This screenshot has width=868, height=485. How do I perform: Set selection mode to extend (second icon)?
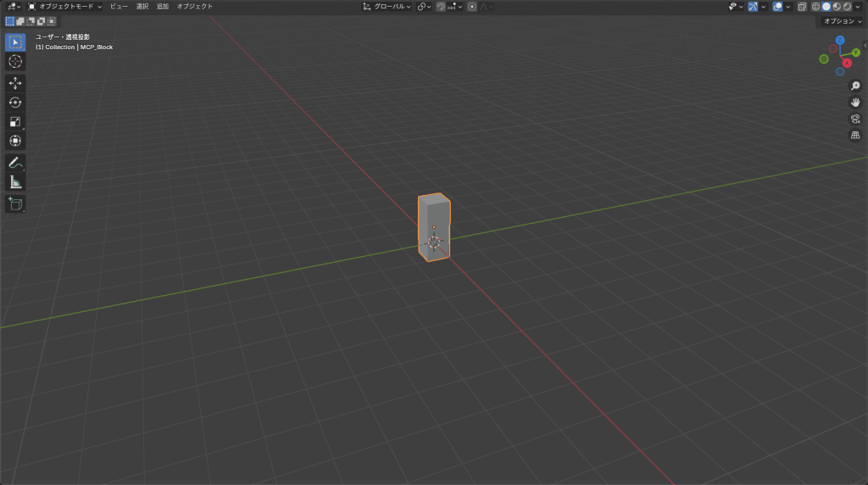(x=20, y=21)
